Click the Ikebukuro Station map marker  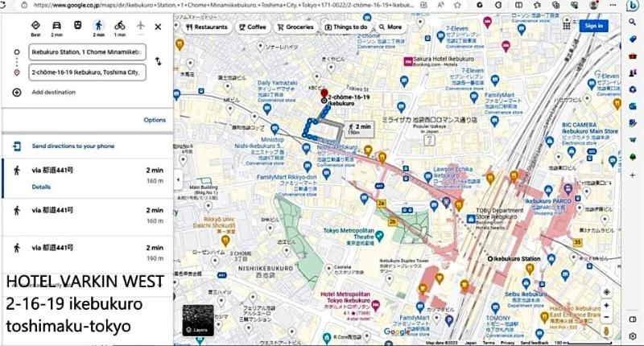pyautogui.click(x=490, y=259)
